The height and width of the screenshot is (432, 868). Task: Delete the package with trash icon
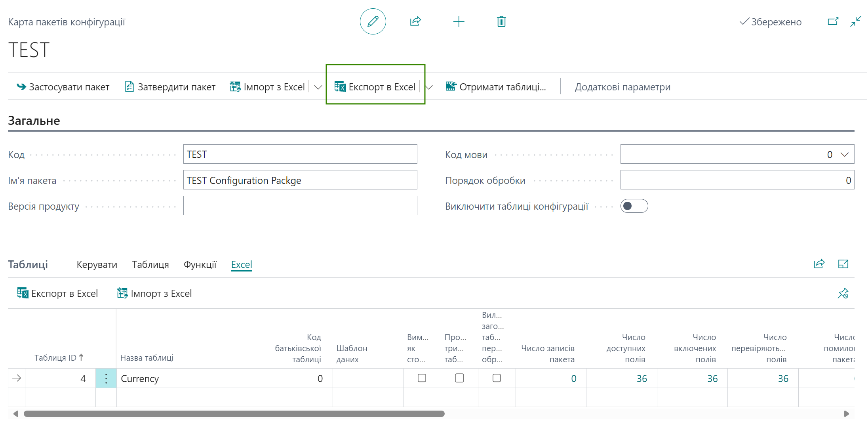click(501, 21)
